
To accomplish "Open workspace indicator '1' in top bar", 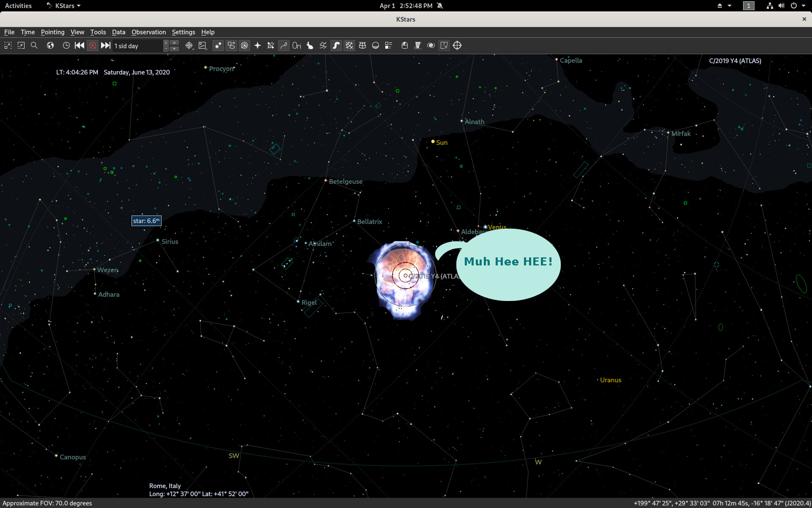I will (x=749, y=6).
